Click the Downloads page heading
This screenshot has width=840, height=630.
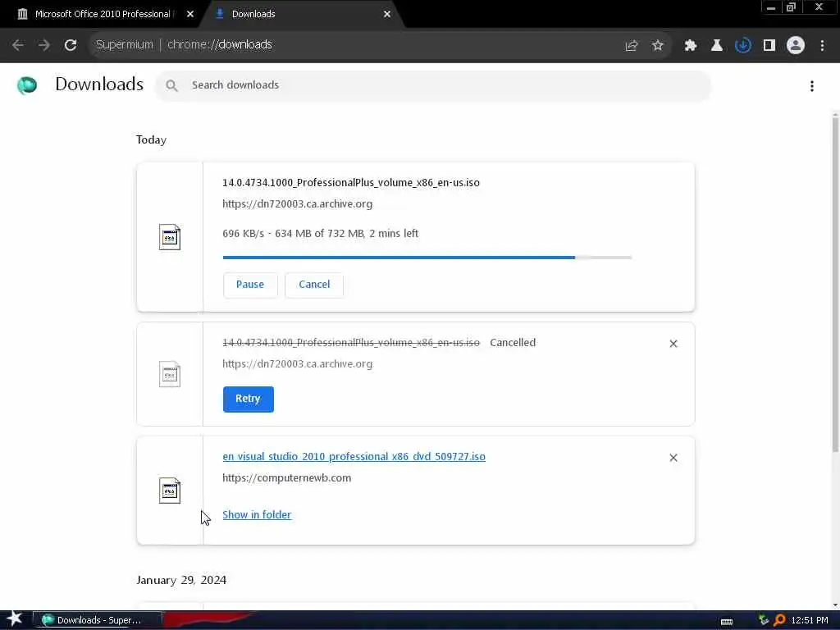(x=99, y=84)
